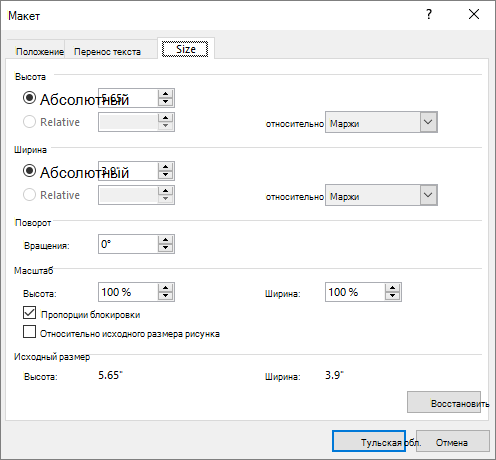This screenshot has width=496, height=460.
Task: Toggle Пропорции блокировки checkbox
Action: point(30,313)
